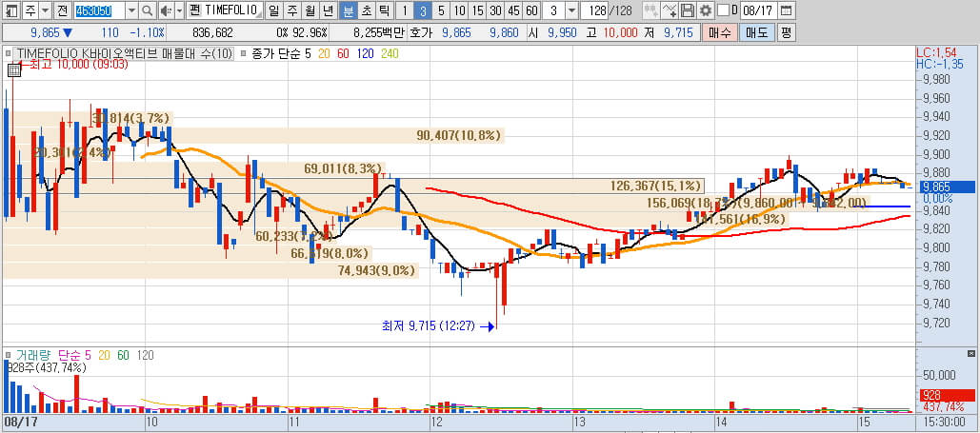This screenshot has width=980, height=433.
Task: Select the 틱 tick period button
Action: point(384,10)
